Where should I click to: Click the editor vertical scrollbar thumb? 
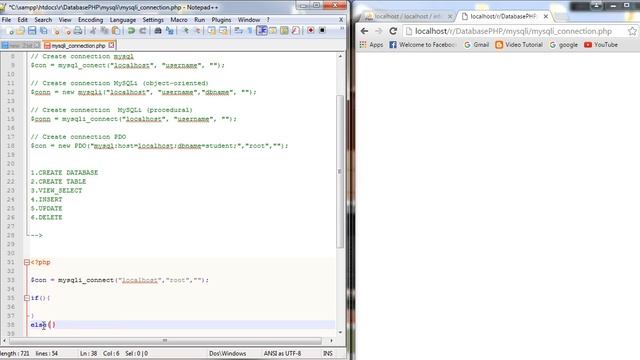tap(340, 171)
